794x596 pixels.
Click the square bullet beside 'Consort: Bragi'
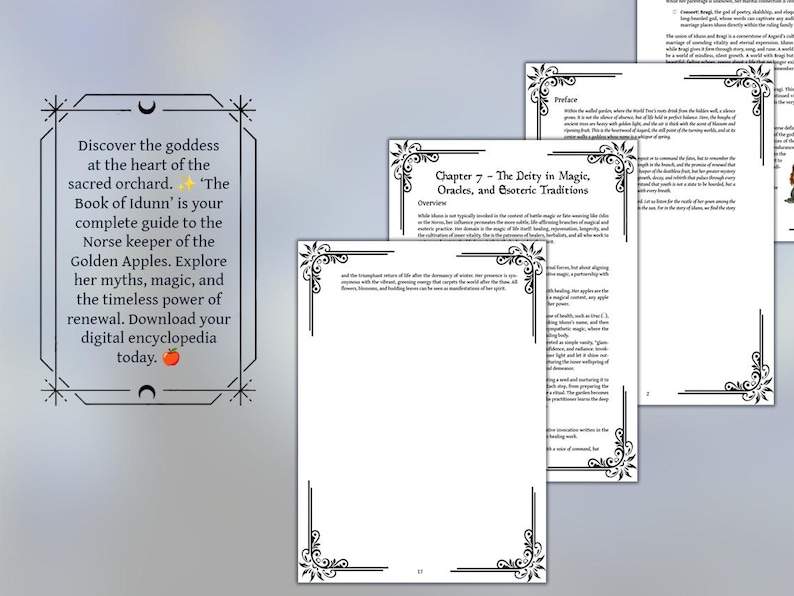pyautogui.click(x=674, y=12)
